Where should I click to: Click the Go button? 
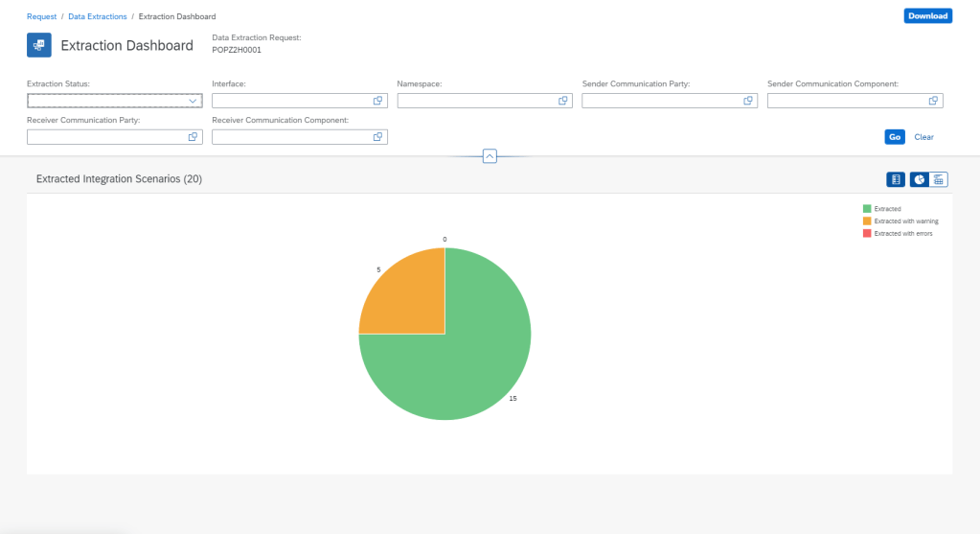(894, 137)
